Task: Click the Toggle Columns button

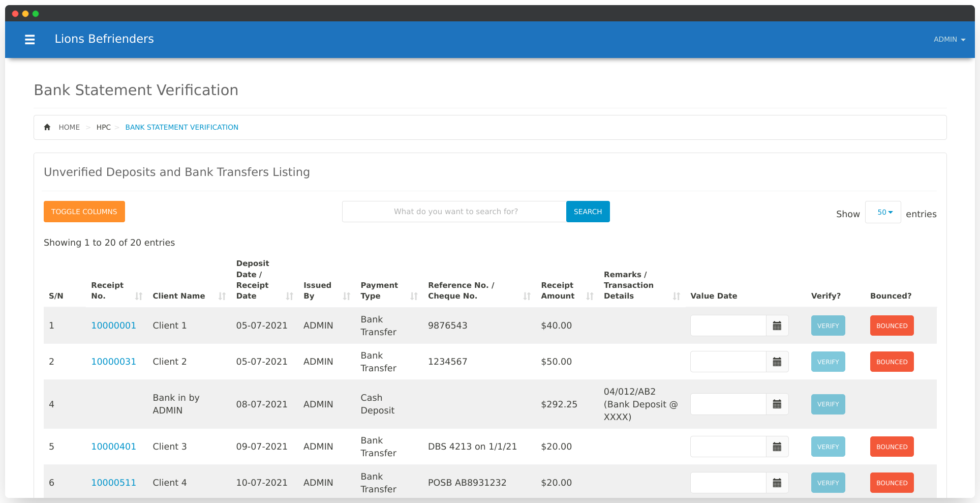Action: 84,212
